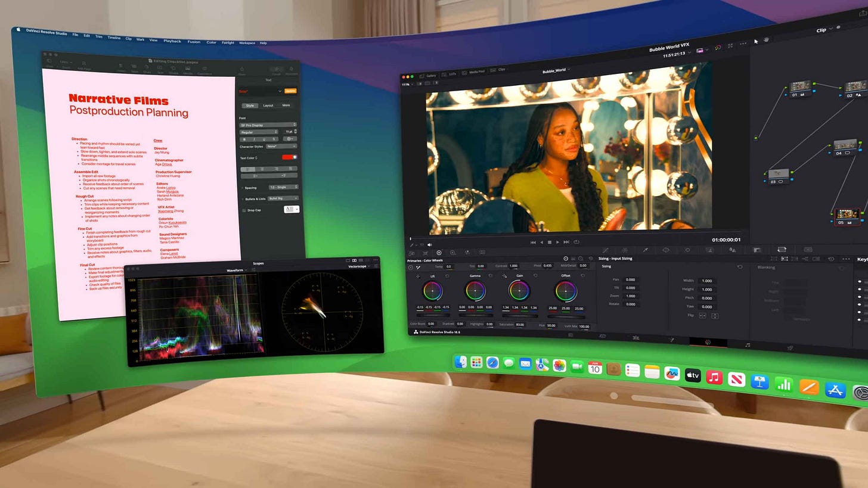Viewport: 868px width, 488px height.
Task: Click the orange Update style button
Action: (290, 91)
